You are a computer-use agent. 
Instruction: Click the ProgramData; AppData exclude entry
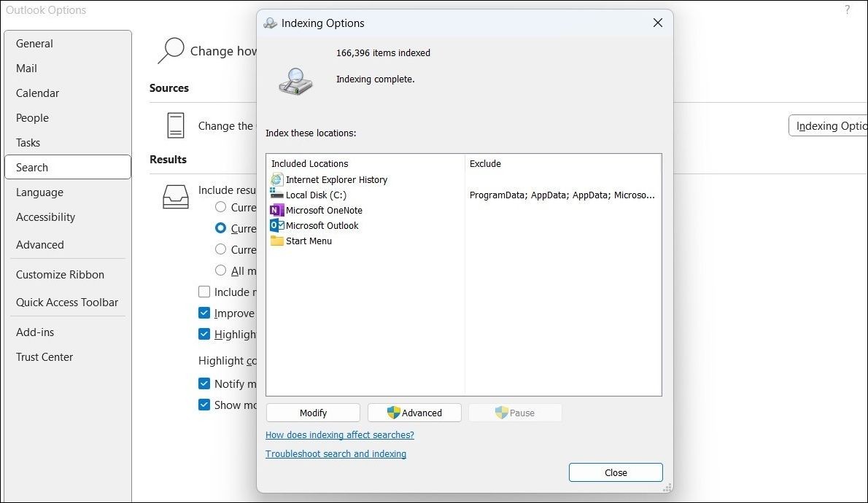562,195
